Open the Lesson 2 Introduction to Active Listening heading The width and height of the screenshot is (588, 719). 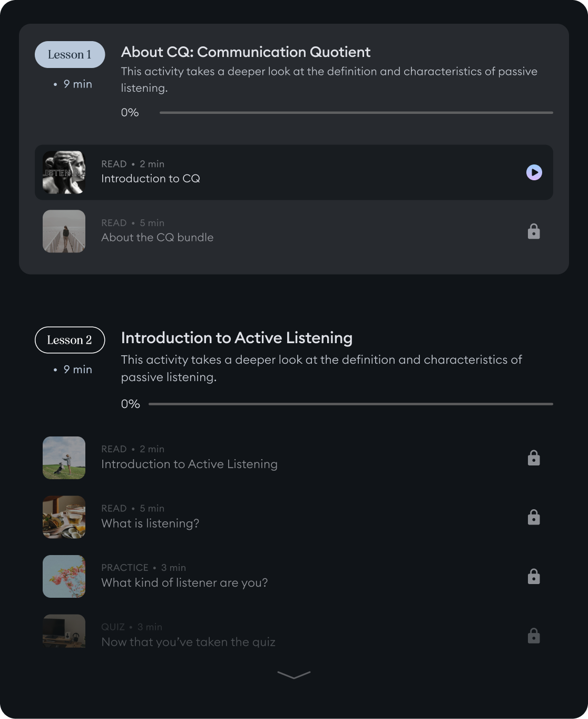coord(237,338)
